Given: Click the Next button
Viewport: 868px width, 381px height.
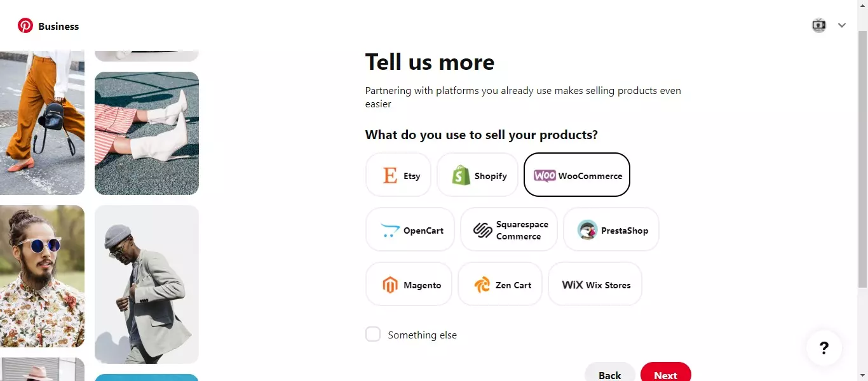Looking at the screenshot, I should pos(665,374).
